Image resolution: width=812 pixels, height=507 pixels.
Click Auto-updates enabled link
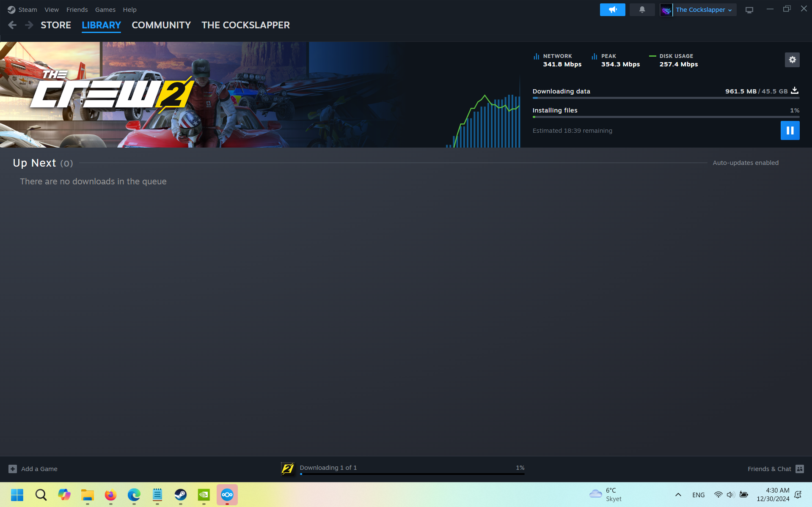point(746,163)
